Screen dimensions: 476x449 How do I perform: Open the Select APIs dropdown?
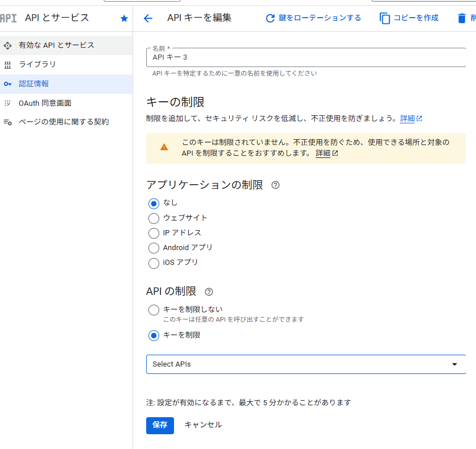point(306,364)
